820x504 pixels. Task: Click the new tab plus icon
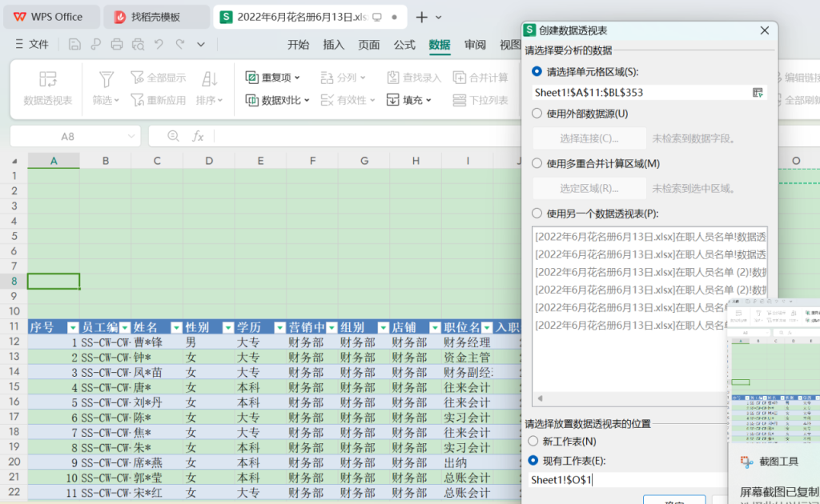(x=422, y=17)
